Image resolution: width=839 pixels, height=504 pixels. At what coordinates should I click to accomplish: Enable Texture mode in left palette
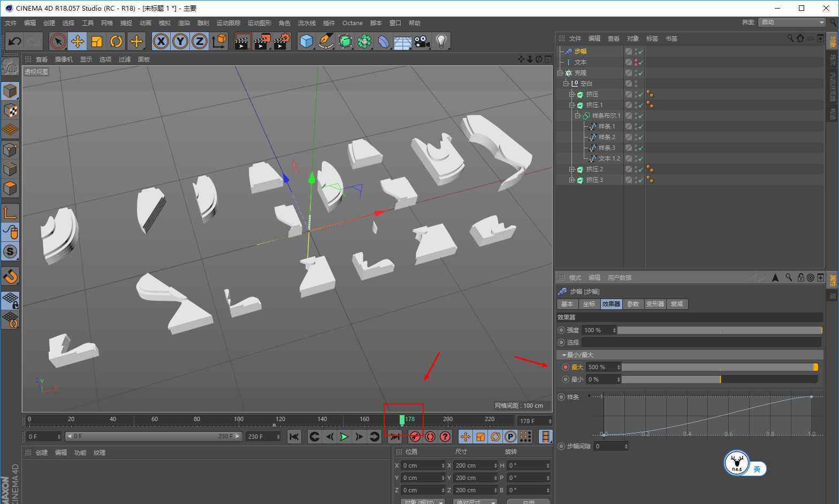tap(10, 110)
